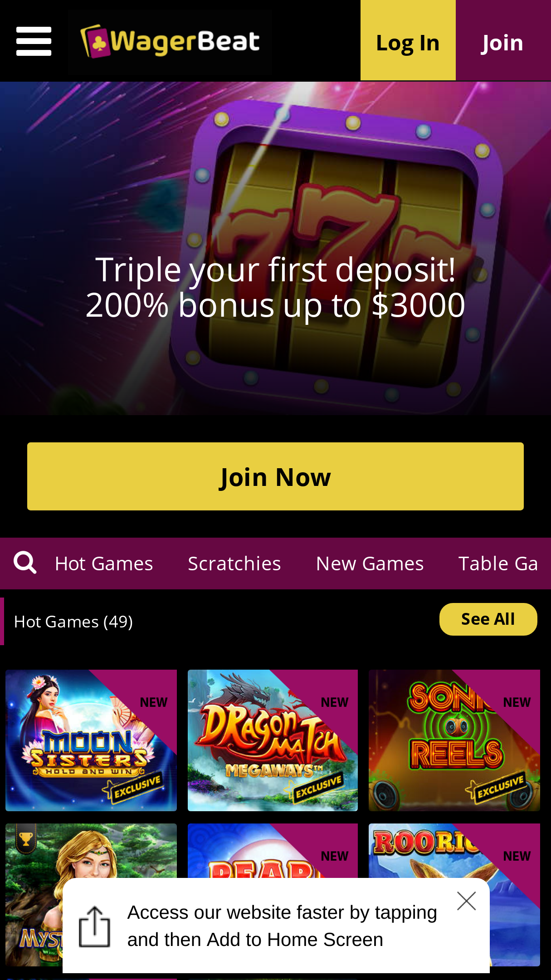Open the Moon Sisters game thumbnail
This screenshot has height=980, width=551.
pos(91,740)
